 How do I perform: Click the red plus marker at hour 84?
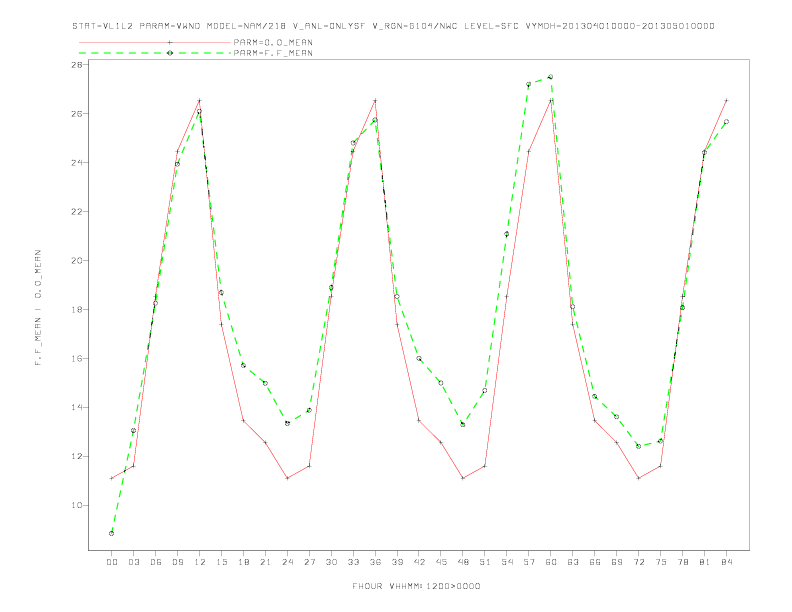[x=726, y=100]
